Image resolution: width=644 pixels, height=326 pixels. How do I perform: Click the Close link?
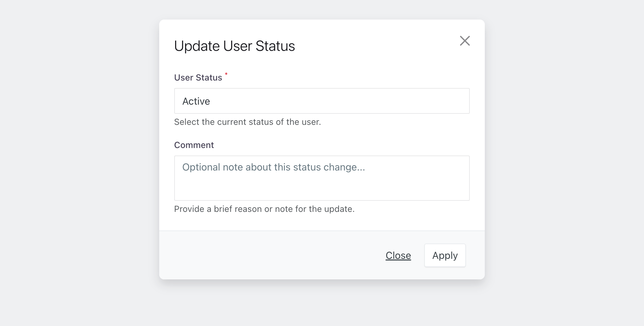398,255
